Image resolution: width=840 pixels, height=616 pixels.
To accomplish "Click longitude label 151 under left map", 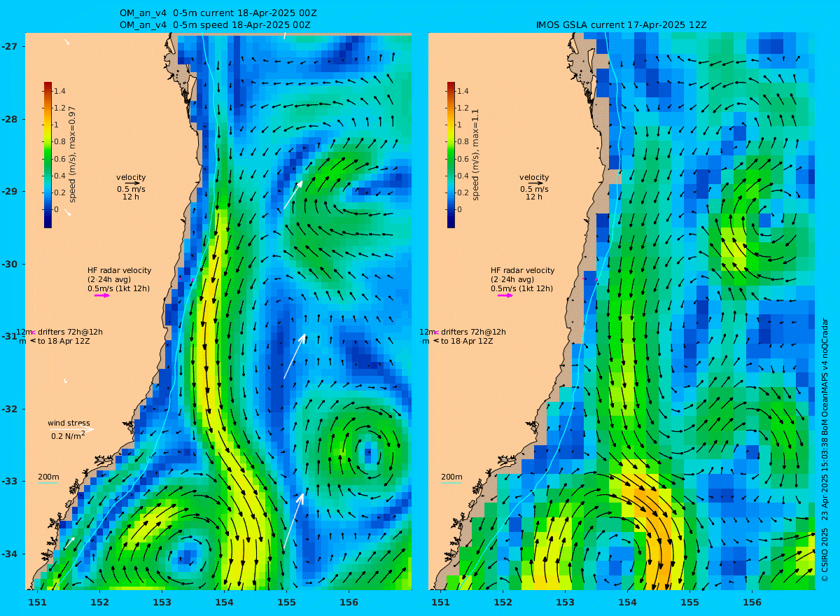I will click(x=37, y=602).
